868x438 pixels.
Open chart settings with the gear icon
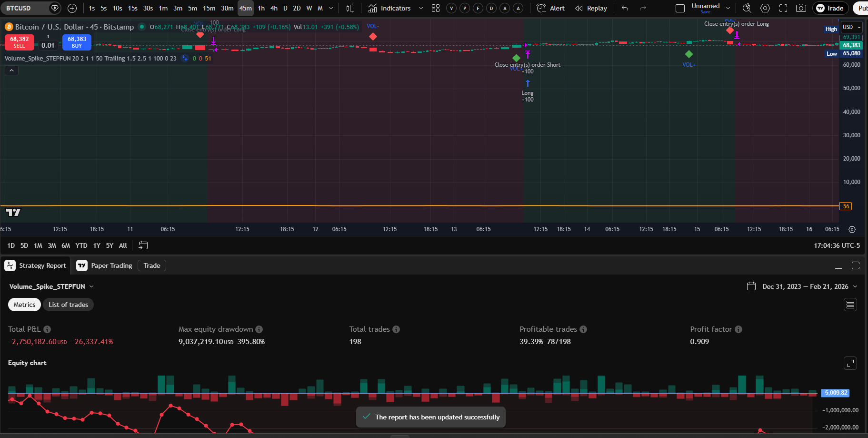(x=765, y=8)
